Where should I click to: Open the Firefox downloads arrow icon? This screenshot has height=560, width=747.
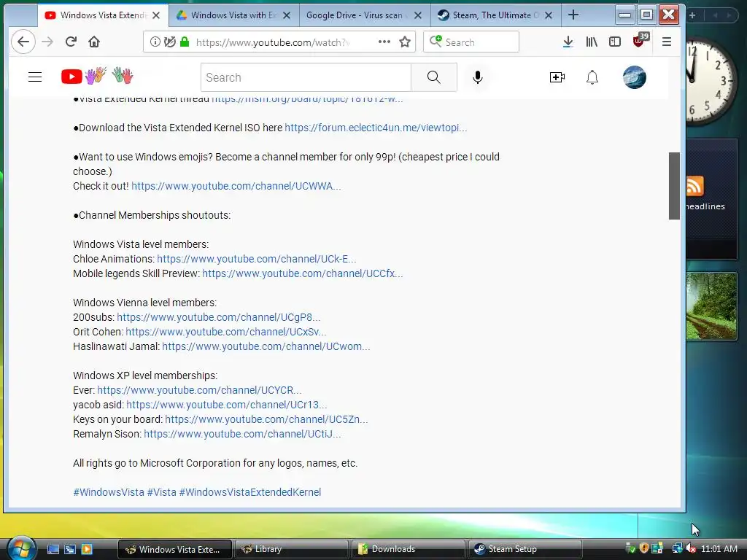[x=568, y=42]
